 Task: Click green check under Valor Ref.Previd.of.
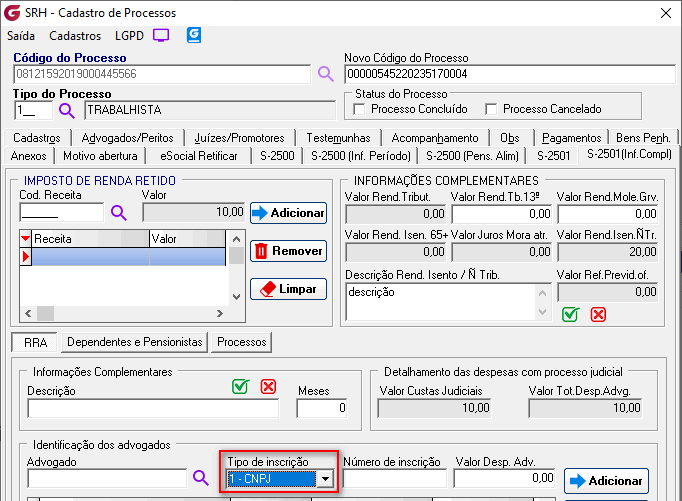click(x=570, y=314)
